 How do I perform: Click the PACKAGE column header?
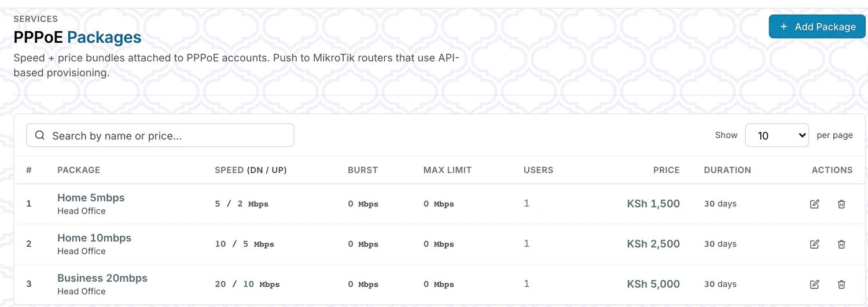pos(79,170)
